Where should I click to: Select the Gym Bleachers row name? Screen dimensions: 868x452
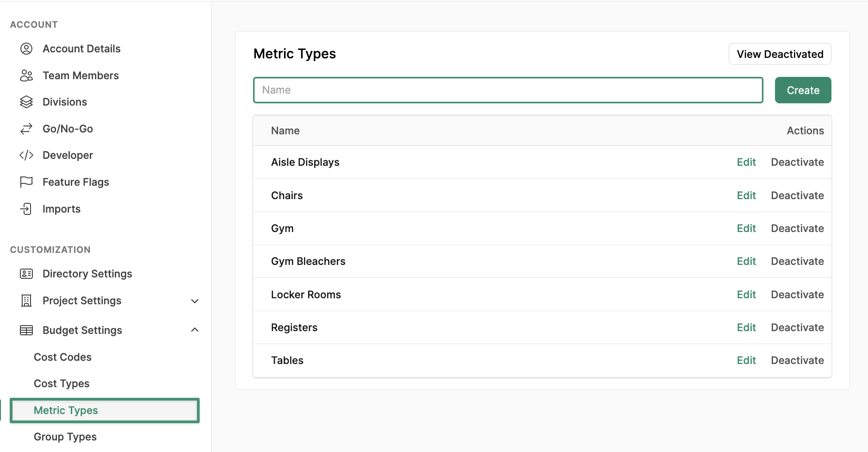[x=308, y=261]
